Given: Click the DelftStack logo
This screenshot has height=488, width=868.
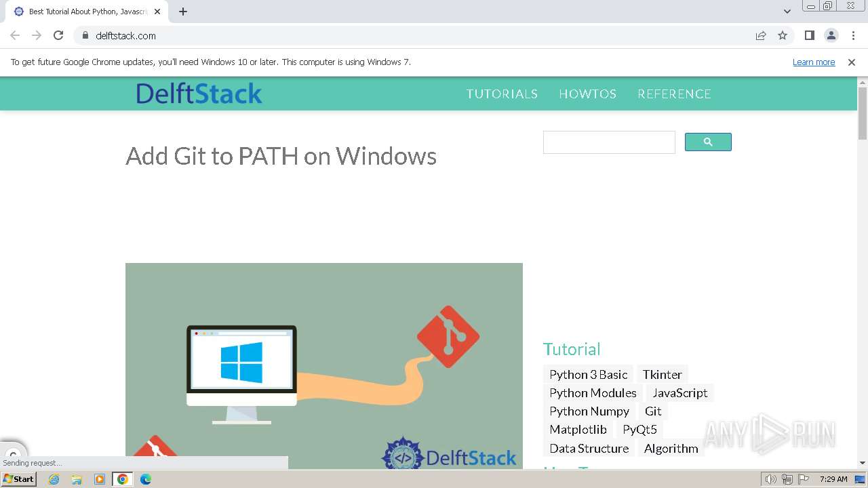Looking at the screenshot, I should click(x=199, y=94).
